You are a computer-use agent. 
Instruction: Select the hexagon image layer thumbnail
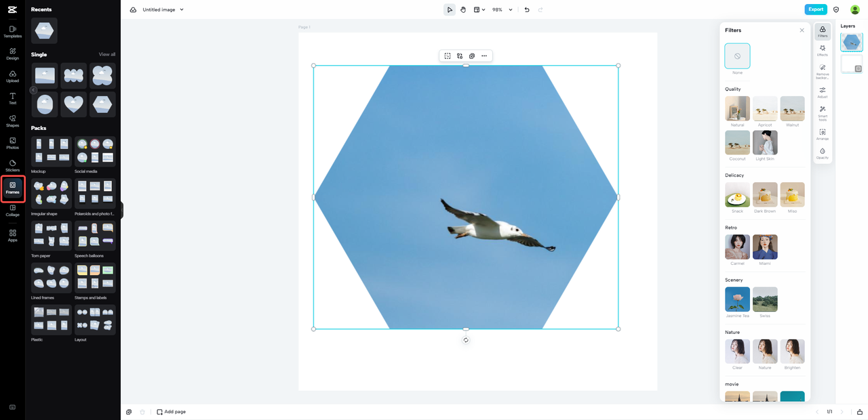[x=852, y=42]
